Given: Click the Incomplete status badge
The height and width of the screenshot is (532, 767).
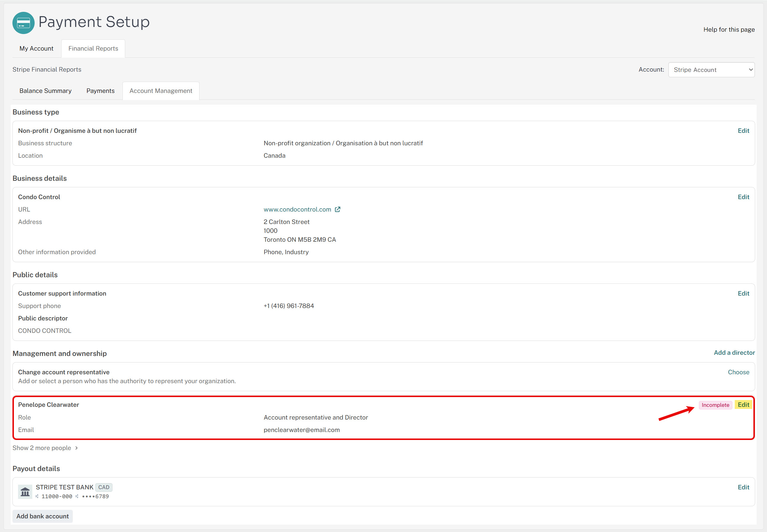Looking at the screenshot, I should pyautogui.click(x=715, y=405).
